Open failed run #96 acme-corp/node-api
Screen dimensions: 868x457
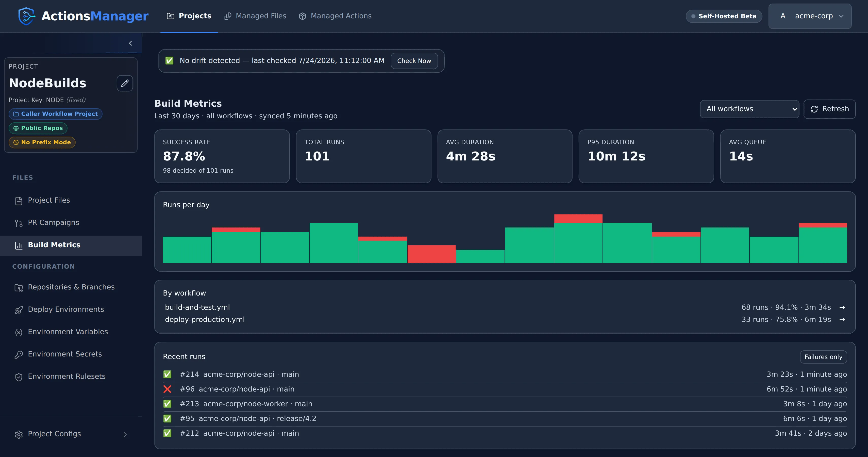click(505, 389)
